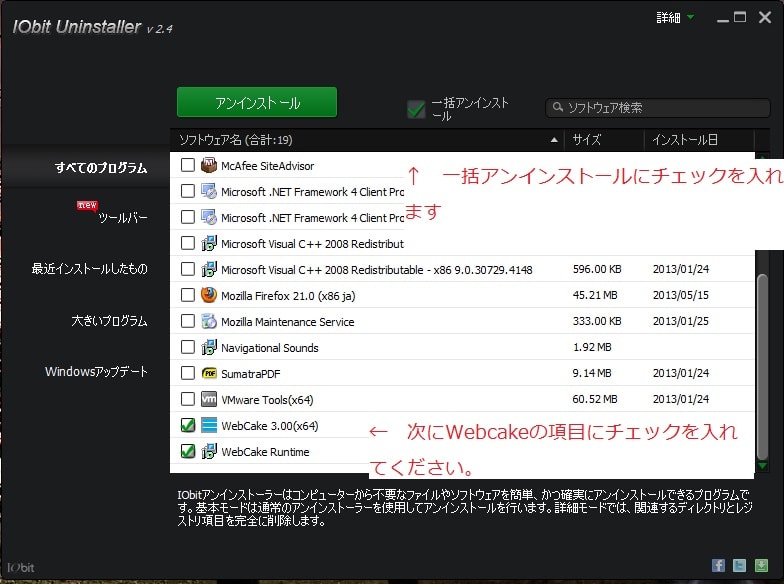Check the SumatraPDF checkbox

(188, 373)
